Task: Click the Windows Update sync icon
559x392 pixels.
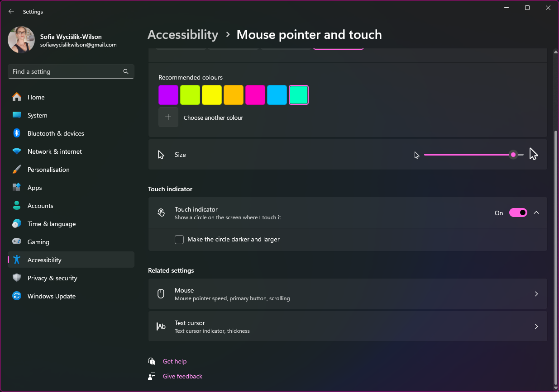Action: click(x=17, y=296)
